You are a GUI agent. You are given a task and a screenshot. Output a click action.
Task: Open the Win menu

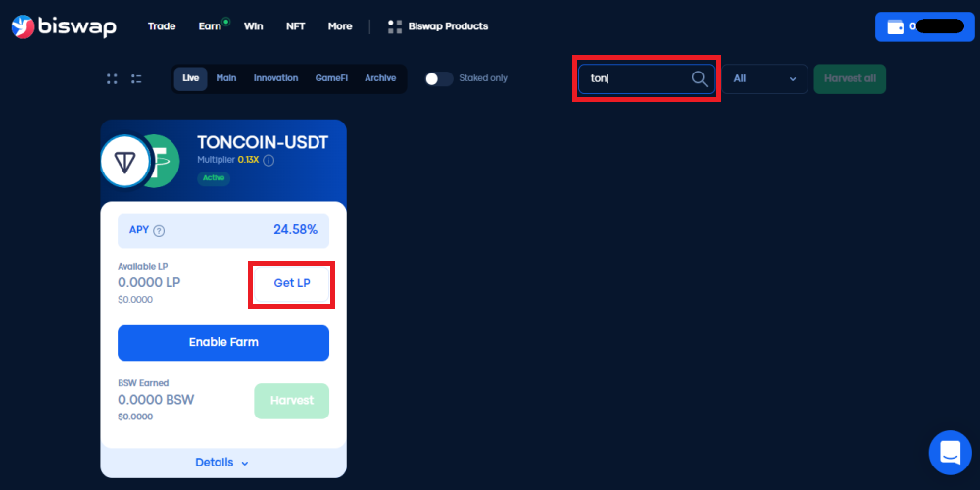pos(253,26)
